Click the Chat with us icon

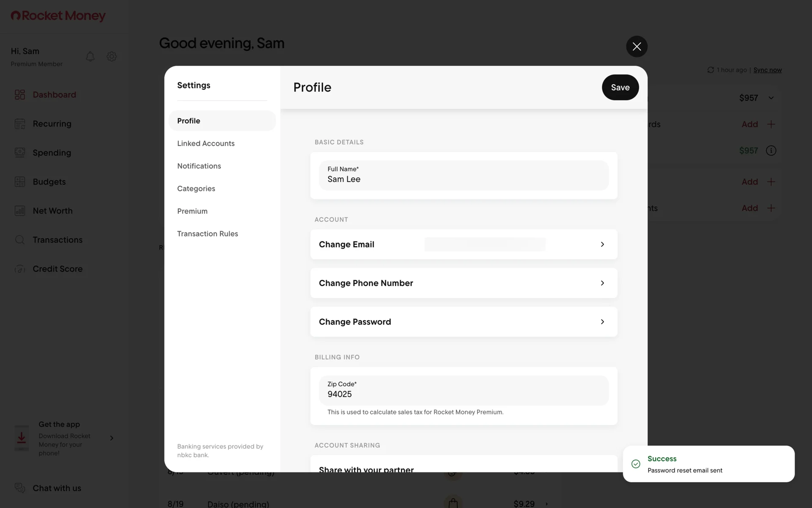coord(20,488)
